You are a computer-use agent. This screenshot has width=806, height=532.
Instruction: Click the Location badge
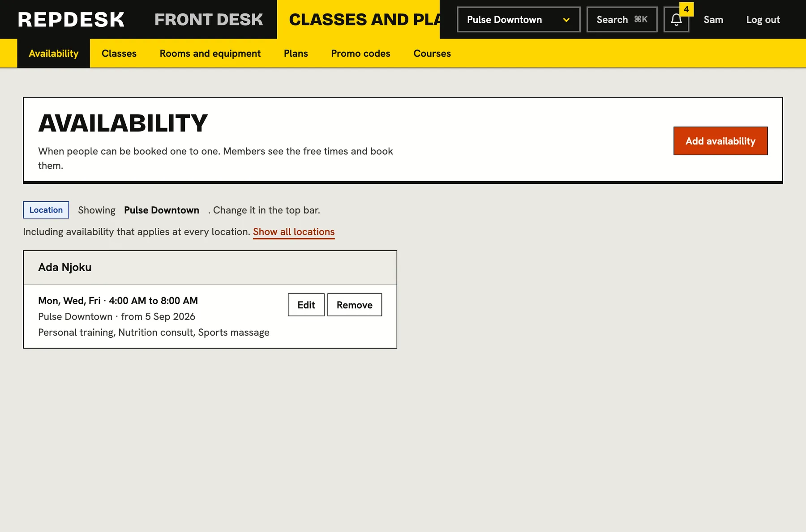[x=46, y=210]
